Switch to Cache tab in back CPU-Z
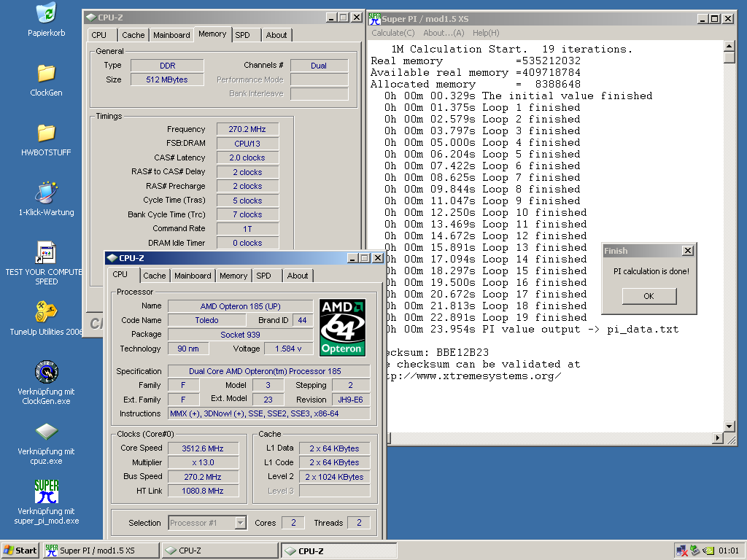This screenshot has width=747, height=560. click(133, 35)
